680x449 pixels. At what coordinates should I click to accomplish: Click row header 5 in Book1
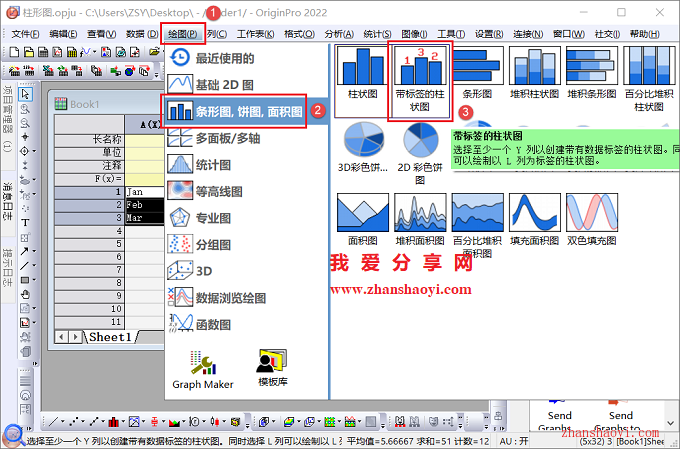(x=89, y=244)
